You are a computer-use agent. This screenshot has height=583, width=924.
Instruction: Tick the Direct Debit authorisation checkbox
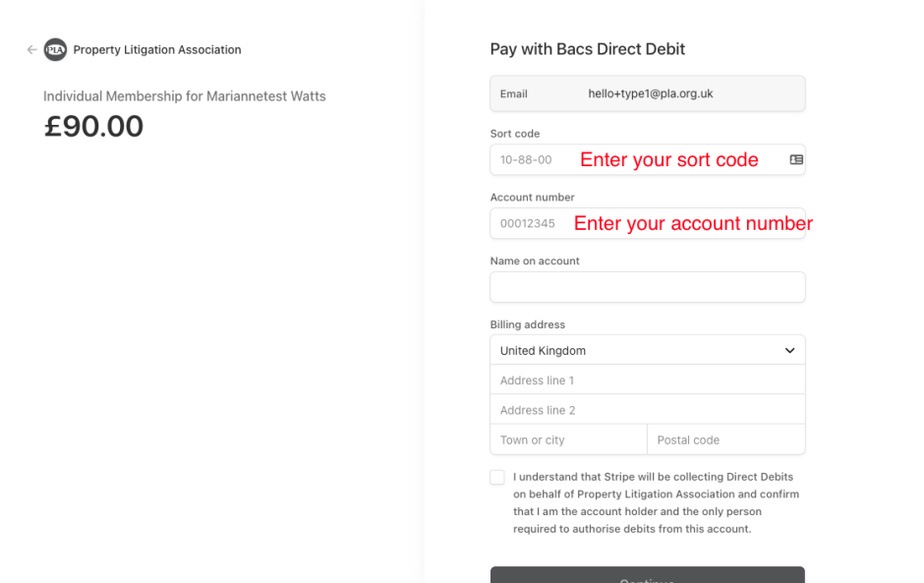(497, 477)
